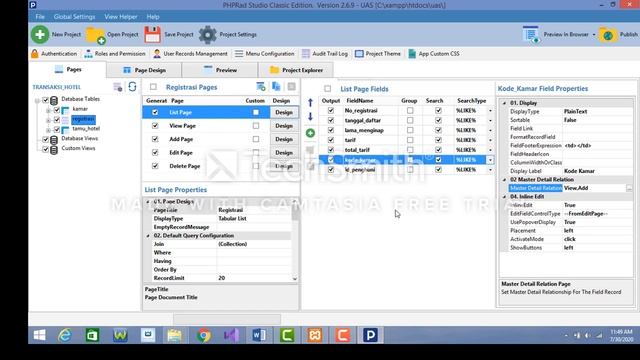
Task: Open Internet Explorer from taskbar
Action: 64,335
